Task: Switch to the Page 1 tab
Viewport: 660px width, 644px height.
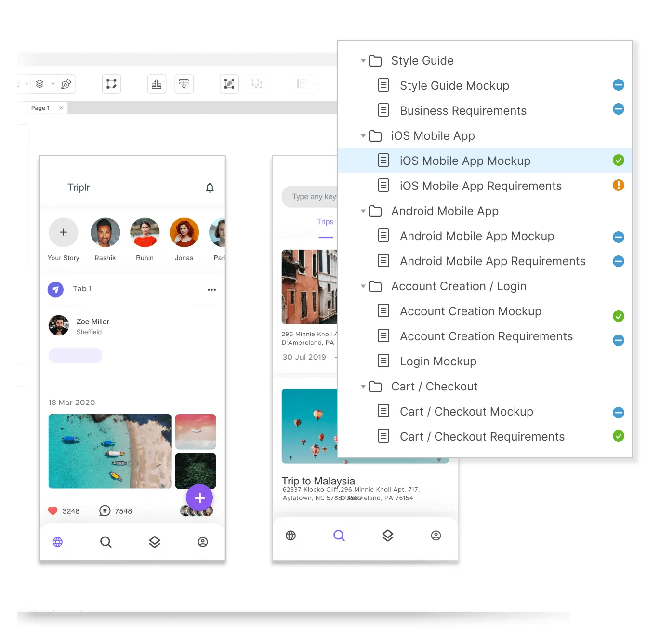Action: coord(40,108)
